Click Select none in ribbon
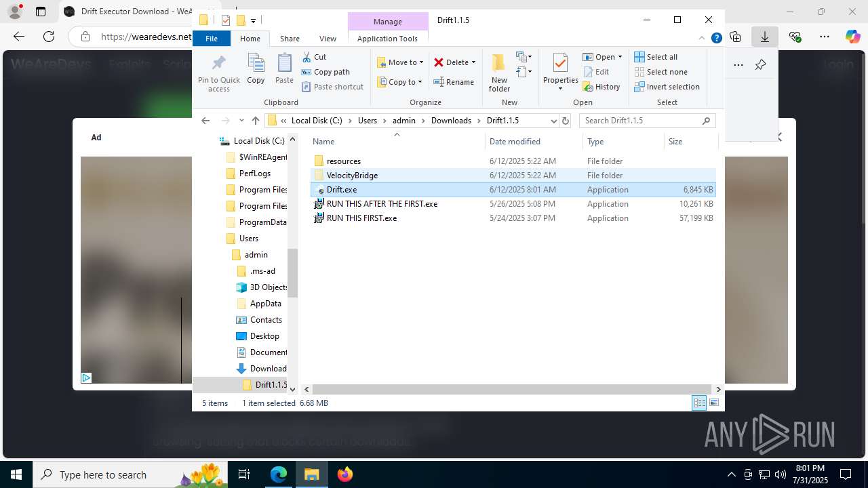 pos(660,72)
